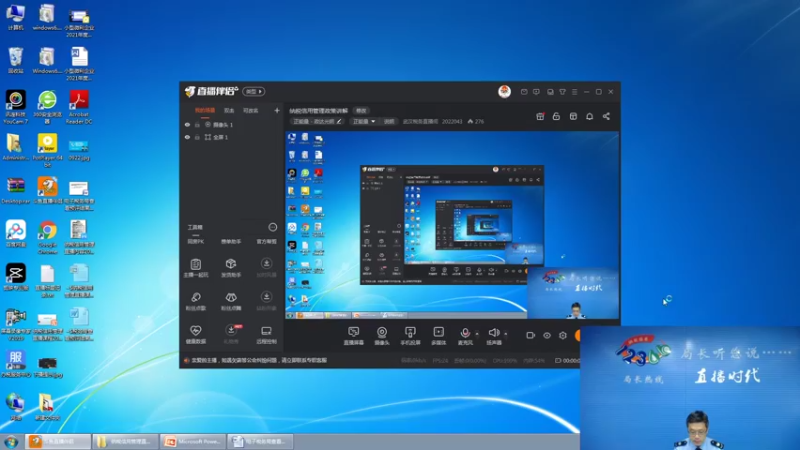Viewport: 800px width, 450px height.
Task: Open the pill-shaped fan tool in toolbox
Action: 195,301
